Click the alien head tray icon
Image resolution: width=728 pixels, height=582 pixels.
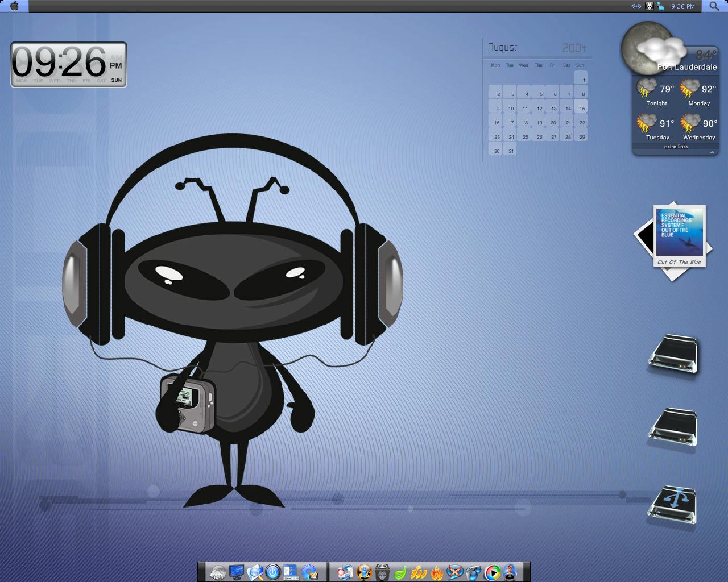[x=650, y=6]
